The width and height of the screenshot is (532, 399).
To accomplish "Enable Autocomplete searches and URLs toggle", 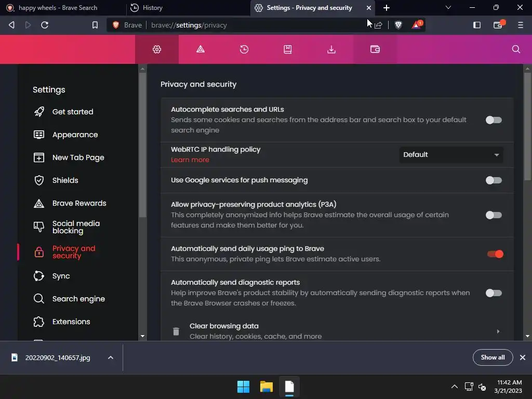I will coord(494,120).
